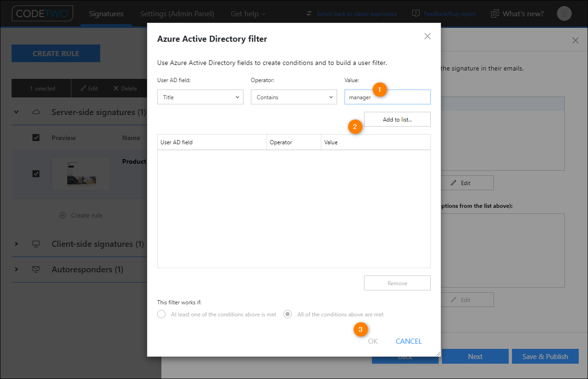Click the Switch back to classic experience icon
The width and height of the screenshot is (588, 379).
(309, 14)
